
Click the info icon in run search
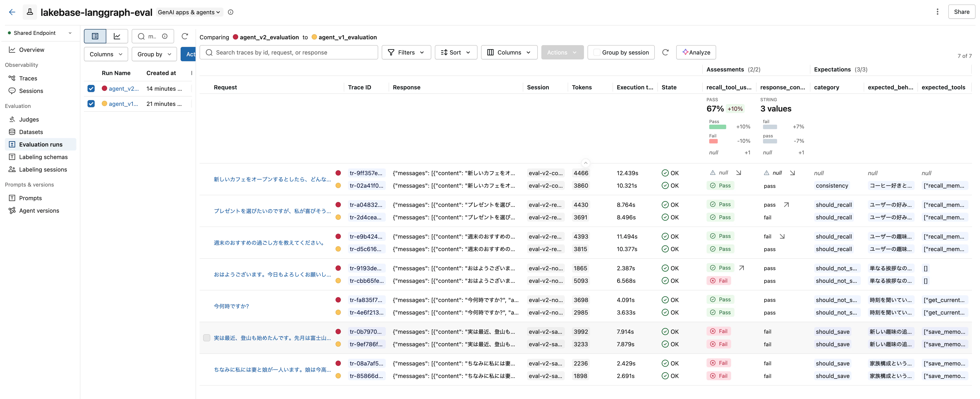point(165,36)
